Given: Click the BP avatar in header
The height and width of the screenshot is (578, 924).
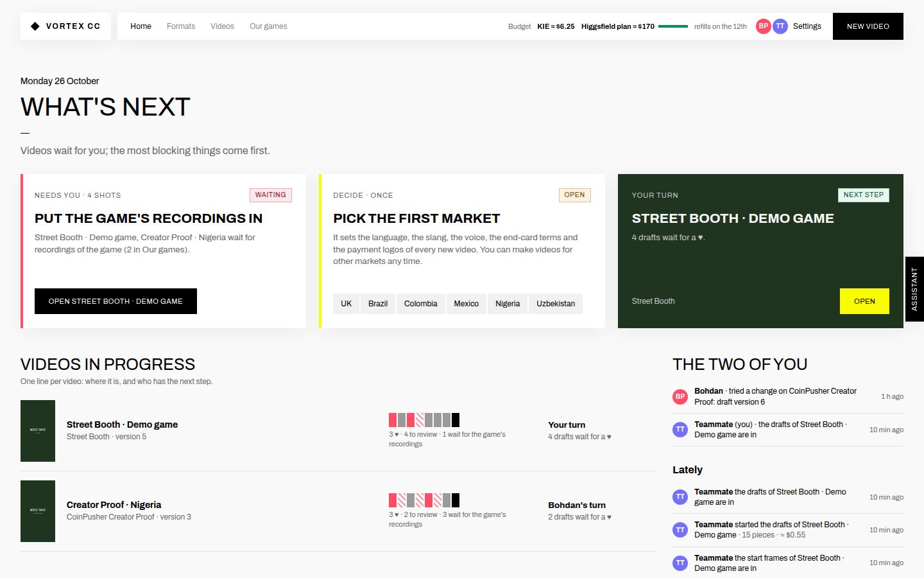Looking at the screenshot, I should (763, 26).
